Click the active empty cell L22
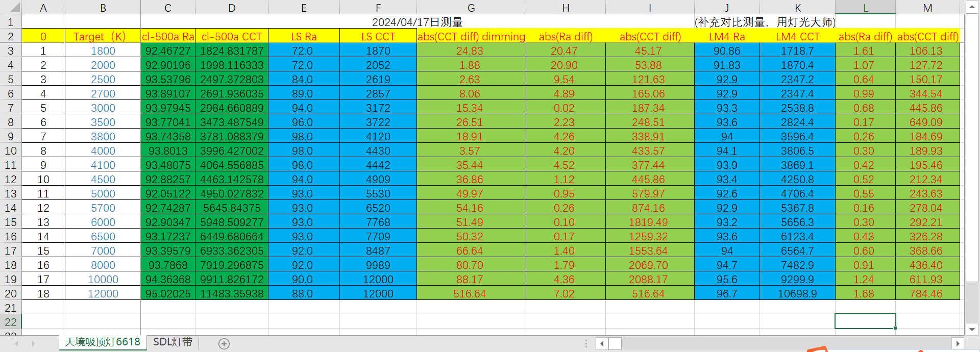This screenshot has width=980, height=352. [865, 321]
